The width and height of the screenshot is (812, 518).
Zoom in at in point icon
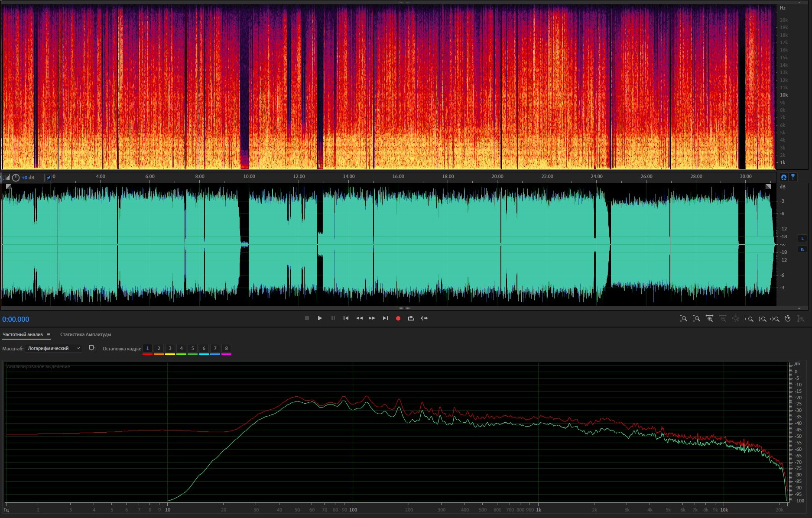coord(749,319)
